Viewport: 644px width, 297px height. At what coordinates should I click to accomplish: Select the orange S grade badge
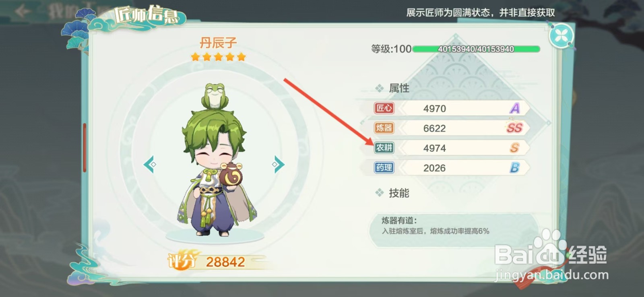[x=514, y=148]
